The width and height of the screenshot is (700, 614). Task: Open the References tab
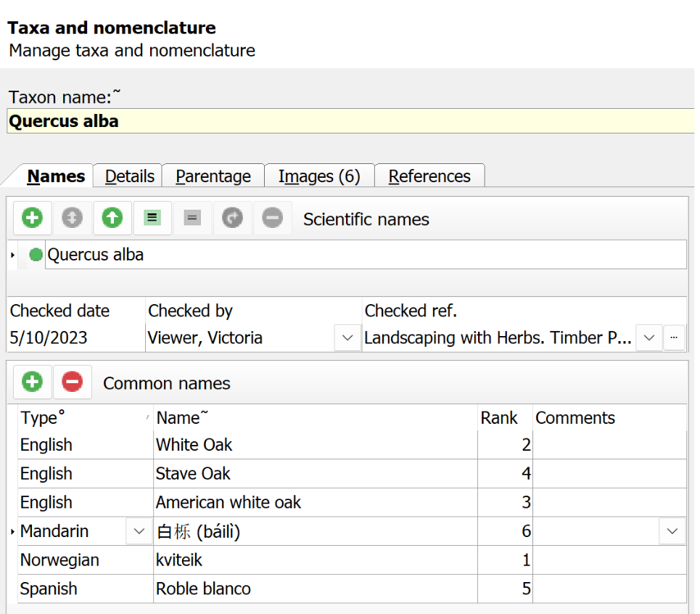coord(429,176)
